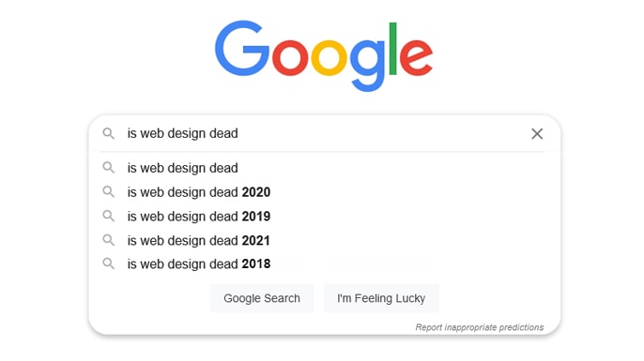Click the magnifier icon in the search field
The width and height of the screenshot is (644, 361).
coord(109,133)
